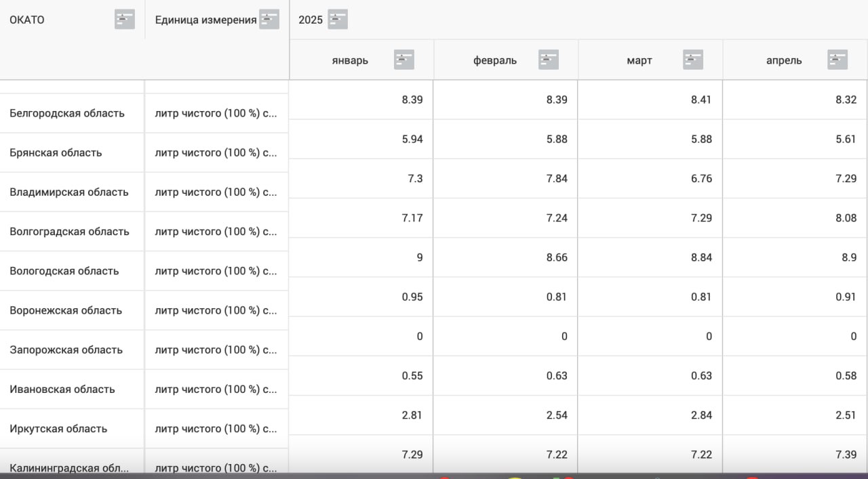Select the Иркутская область row
Image resolution: width=868 pixels, height=479 pixels.
(58, 428)
